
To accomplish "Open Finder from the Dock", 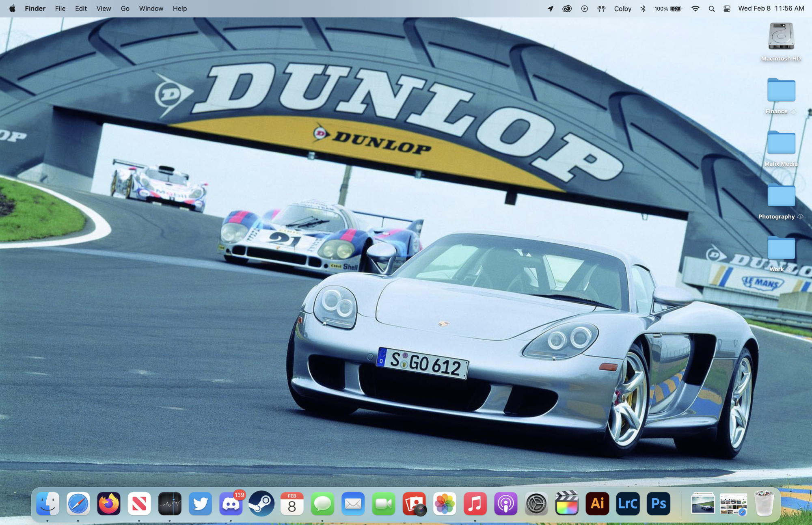I will [x=48, y=504].
